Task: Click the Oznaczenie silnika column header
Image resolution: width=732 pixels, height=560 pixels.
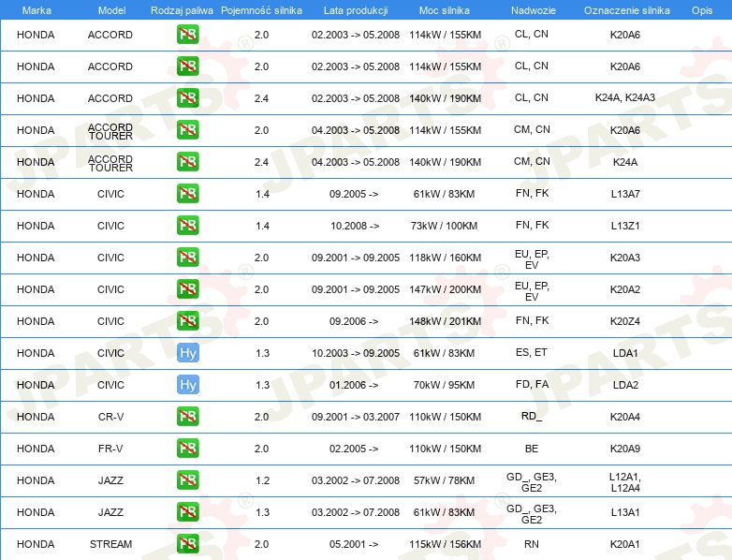Action: tap(627, 10)
